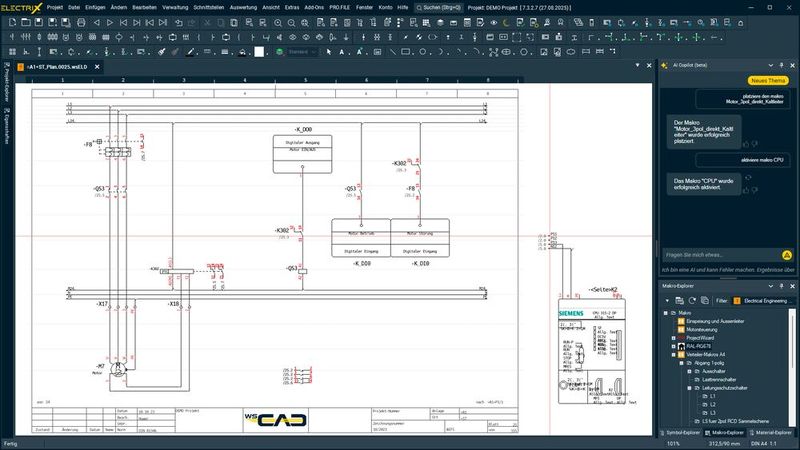Viewport: 800px width, 450px height.
Task: Switch to the Material-Explorer tab
Action: [770, 432]
